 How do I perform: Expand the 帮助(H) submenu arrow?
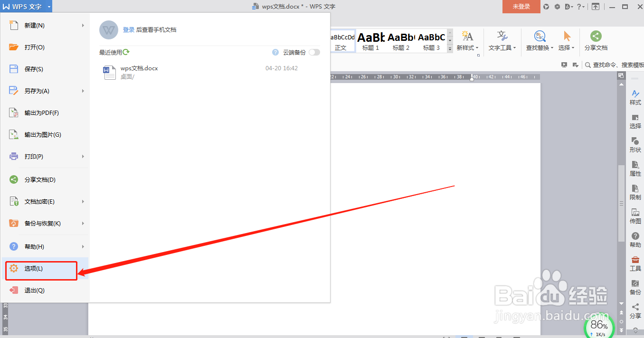coord(83,247)
